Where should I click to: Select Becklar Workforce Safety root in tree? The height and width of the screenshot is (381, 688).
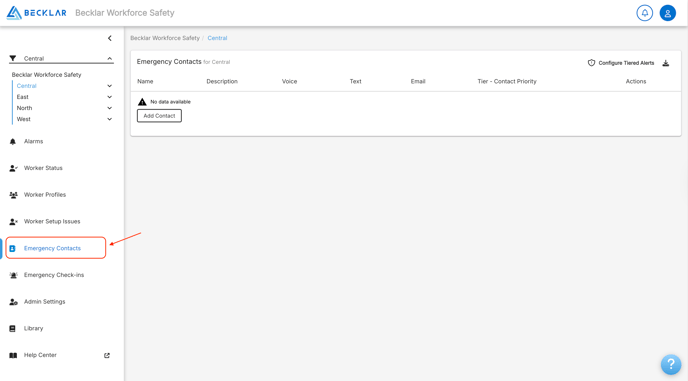(47, 75)
